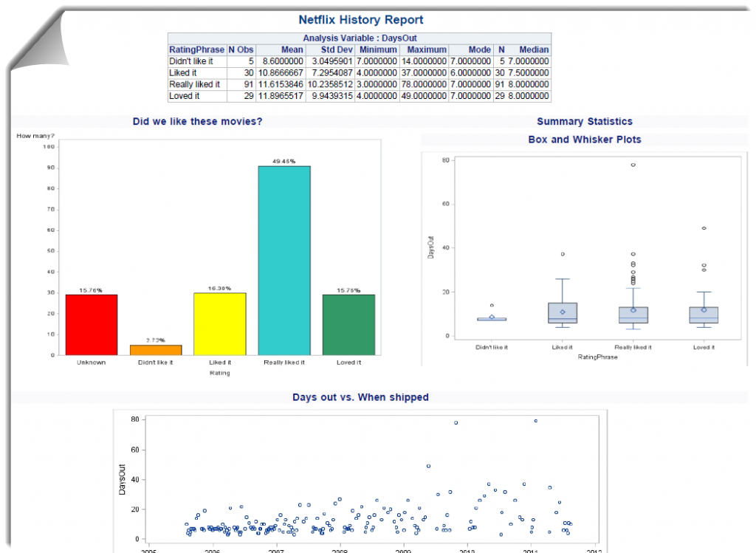Click the Netflix History Report title
This screenshot has height=553, width=756.
coord(361,20)
